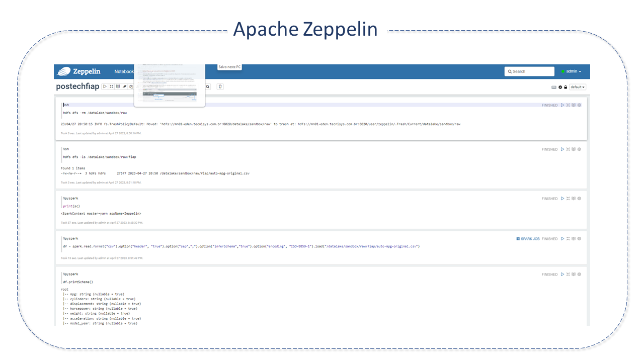The image size is (644, 362).
Task: Toggle output of print(sc) paragraph
Action: [574, 199]
